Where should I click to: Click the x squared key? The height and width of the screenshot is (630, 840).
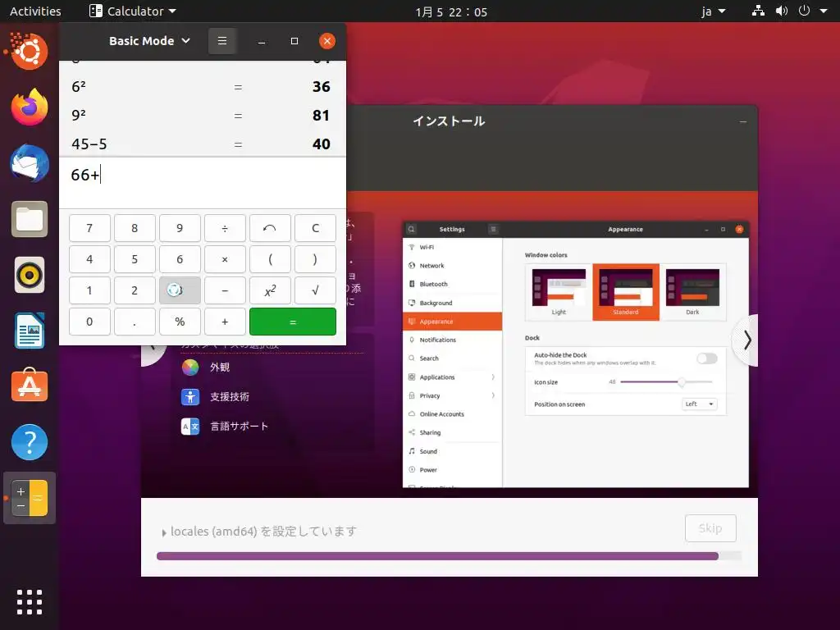270,290
